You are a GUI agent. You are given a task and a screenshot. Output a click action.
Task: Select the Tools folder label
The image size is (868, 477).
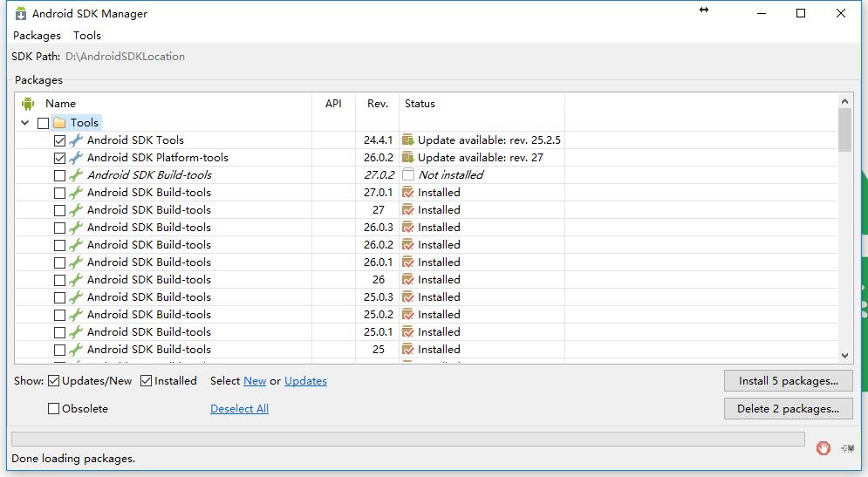pyautogui.click(x=84, y=122)
